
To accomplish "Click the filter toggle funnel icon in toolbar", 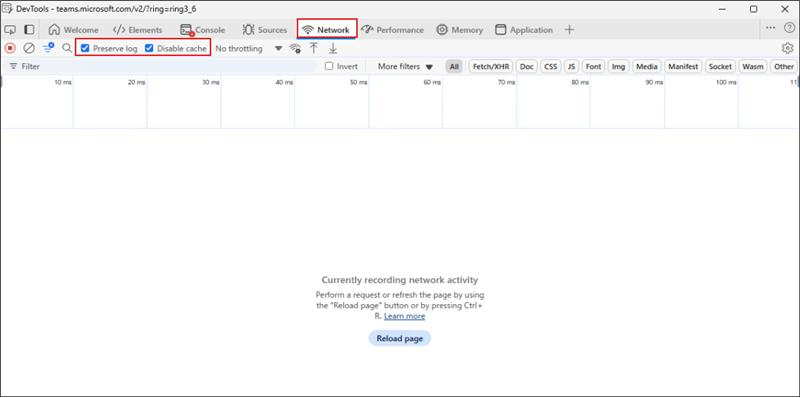I will pos(48,48).
